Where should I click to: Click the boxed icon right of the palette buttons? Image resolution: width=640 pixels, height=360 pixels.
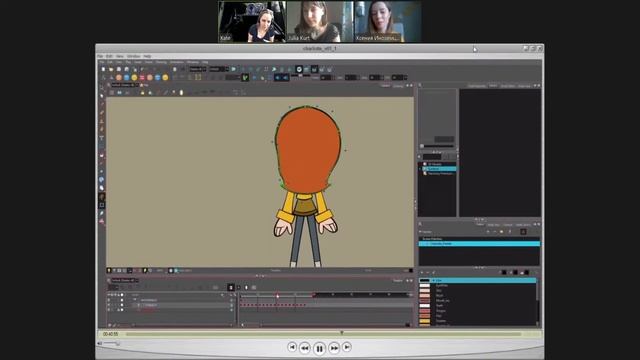523,232
